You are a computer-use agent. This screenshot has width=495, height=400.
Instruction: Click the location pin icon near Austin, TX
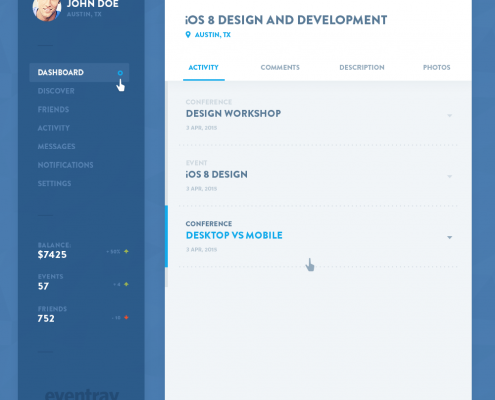click(188, 34)
